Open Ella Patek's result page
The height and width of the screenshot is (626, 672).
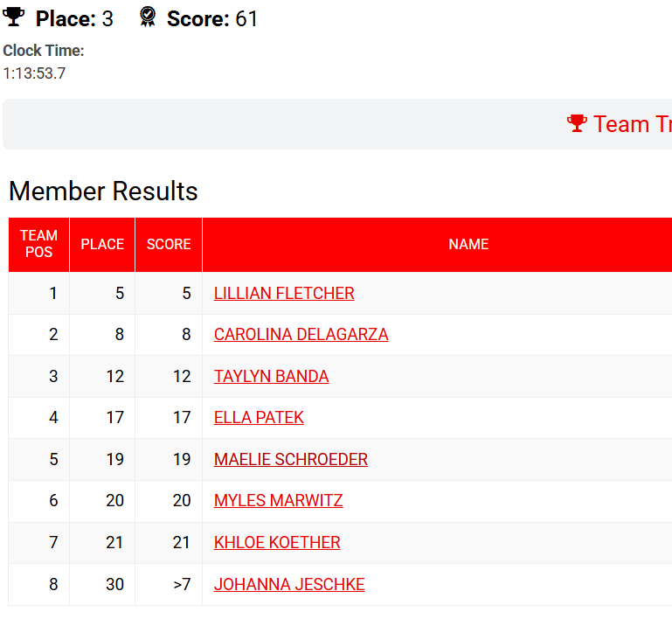click(259, 417)
